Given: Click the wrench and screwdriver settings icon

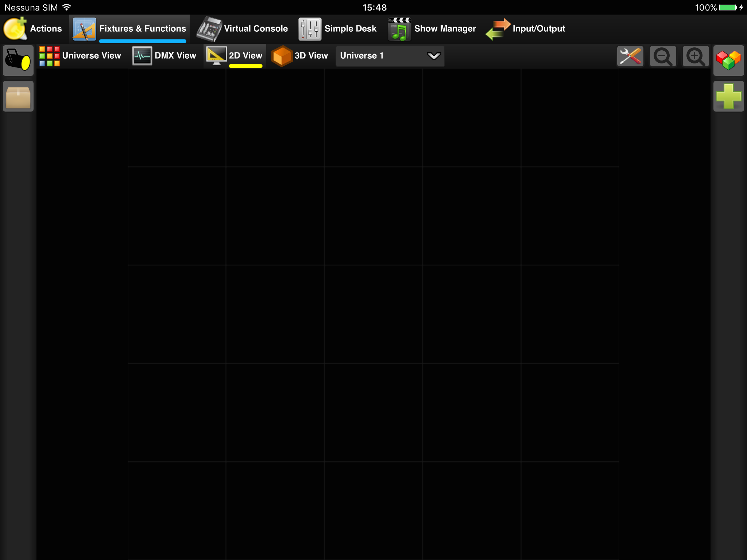Looking at the screenshot, I should pyautogui.click(x=630, y=56).
